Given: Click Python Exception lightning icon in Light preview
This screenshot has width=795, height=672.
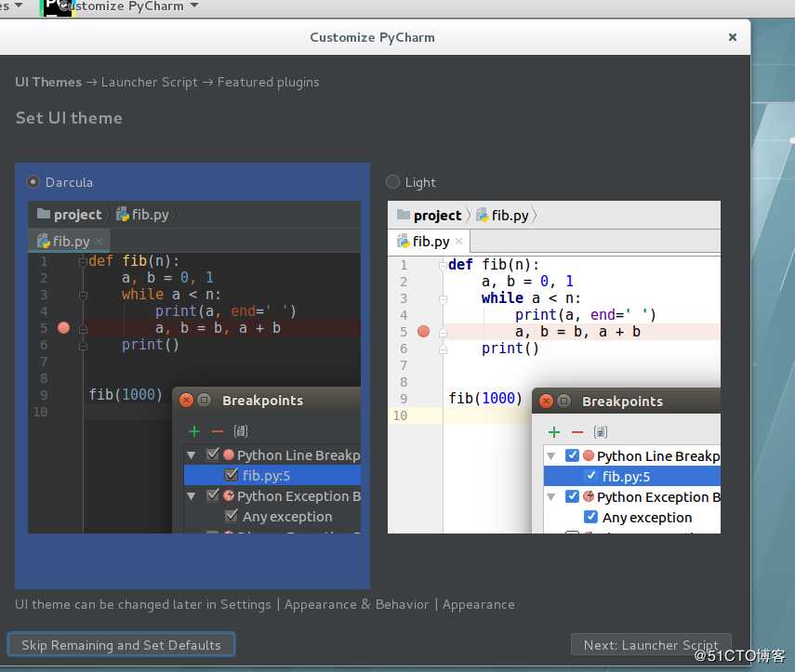Looking at the screenshot, I should click(x=589, y=496).
